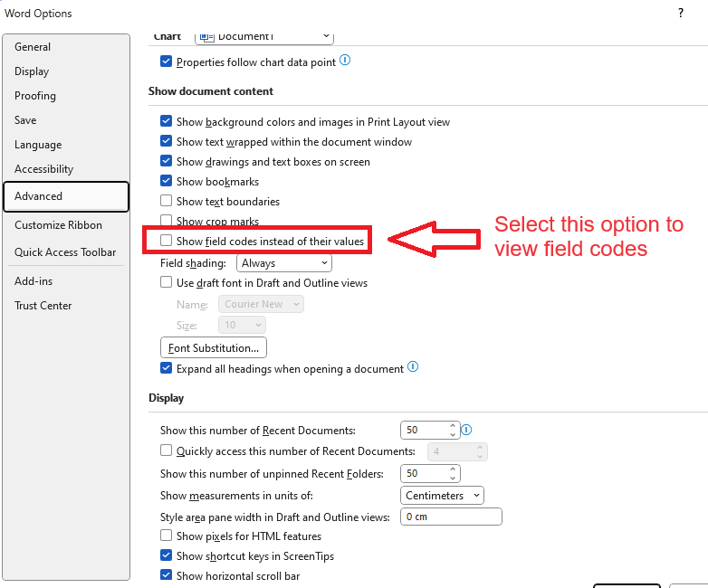Select the Advanced category
Image resolution: width=708 pixels, height=588 pixels.
pos(66,196)
